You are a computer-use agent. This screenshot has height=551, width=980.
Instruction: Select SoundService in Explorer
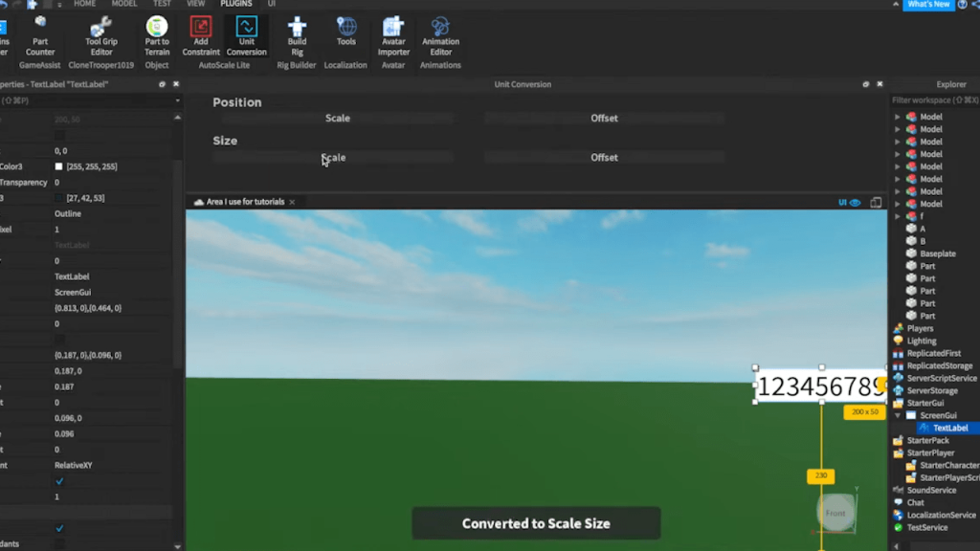pyautogui.click(x=930, y=491)
